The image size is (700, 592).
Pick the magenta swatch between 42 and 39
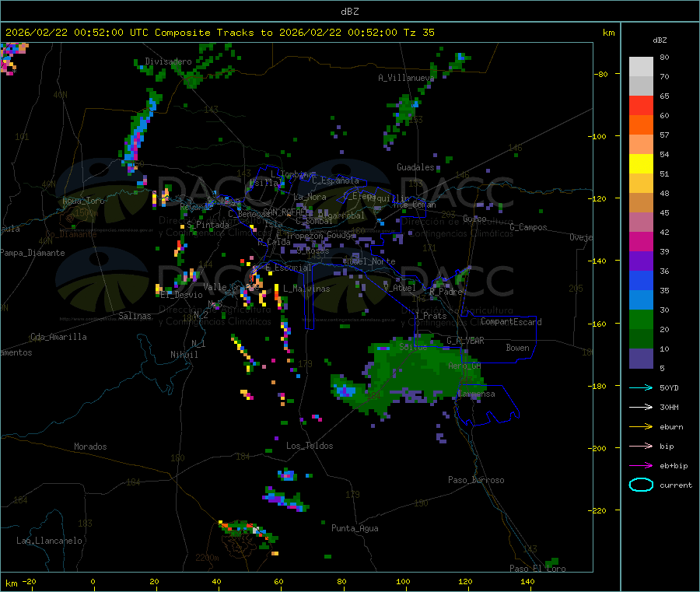point(641,241)
